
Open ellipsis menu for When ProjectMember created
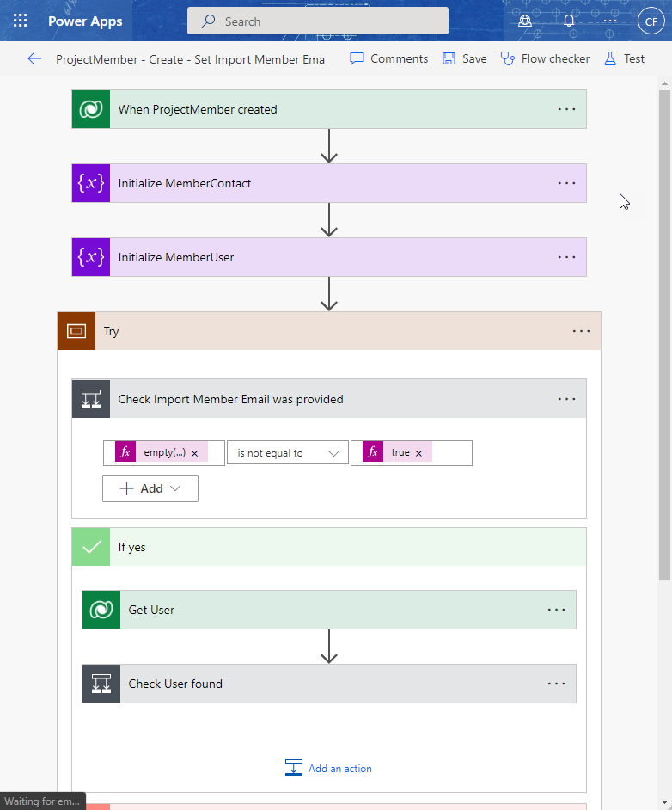click(x=566, y=109)
